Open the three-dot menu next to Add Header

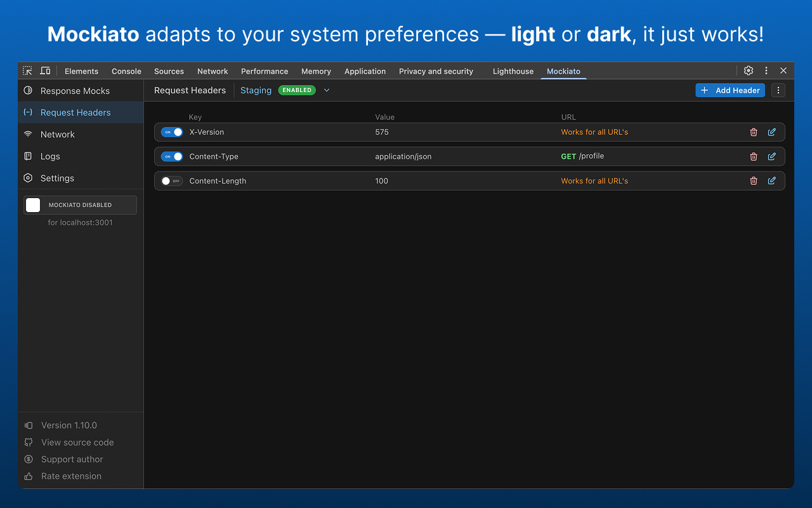(x=778, y=90)
